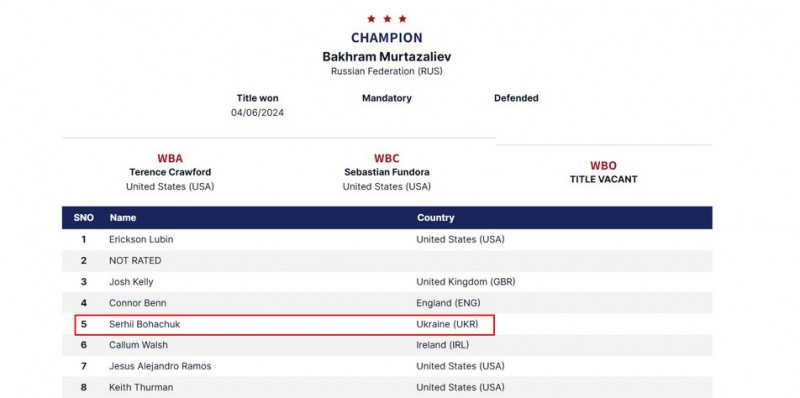800x398 pixels.
Task: Select the Erickson Lubin row
Action: (x=387, y=239)
